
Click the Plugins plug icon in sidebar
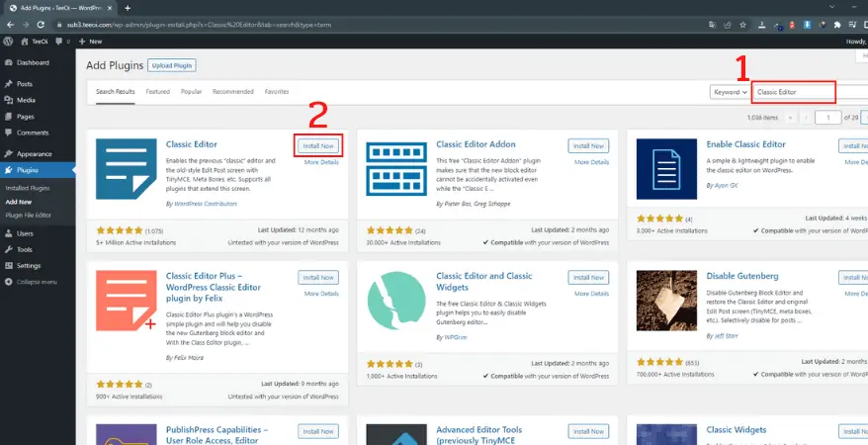(x=8, y=170)
